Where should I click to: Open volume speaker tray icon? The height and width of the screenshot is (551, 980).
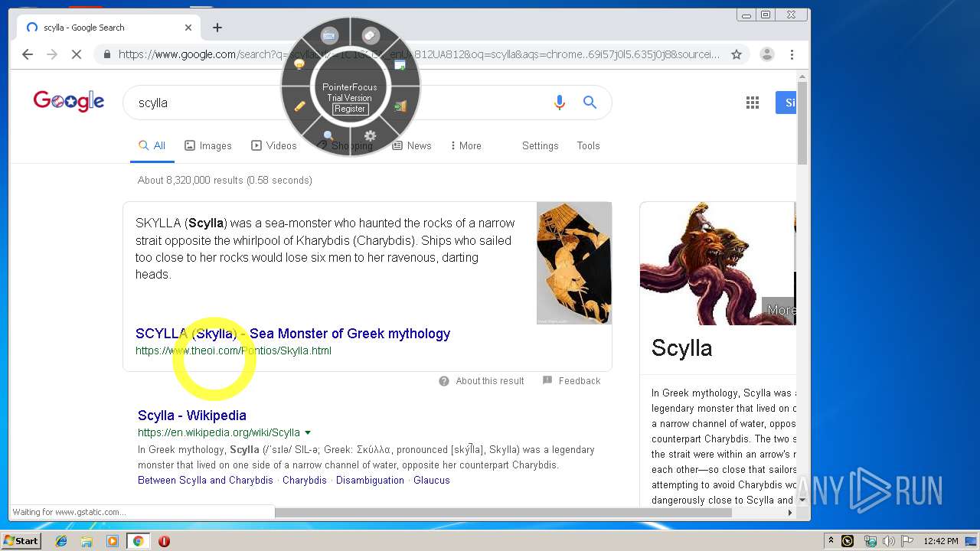889,541
